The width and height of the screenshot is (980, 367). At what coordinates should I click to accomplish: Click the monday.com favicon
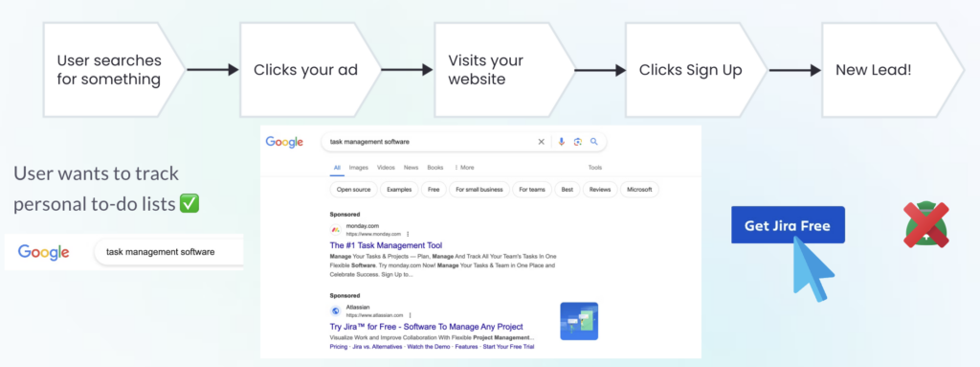(336, 230)
